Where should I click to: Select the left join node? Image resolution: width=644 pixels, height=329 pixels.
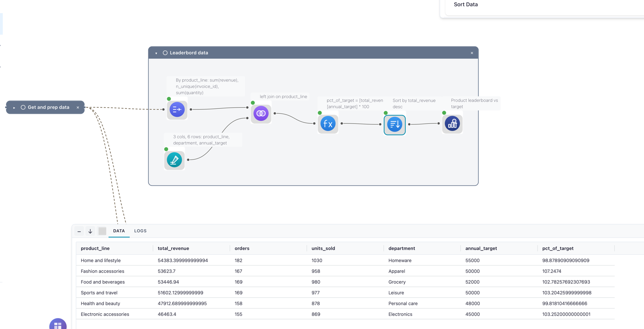pyautogui.click(x=261, y=113)
